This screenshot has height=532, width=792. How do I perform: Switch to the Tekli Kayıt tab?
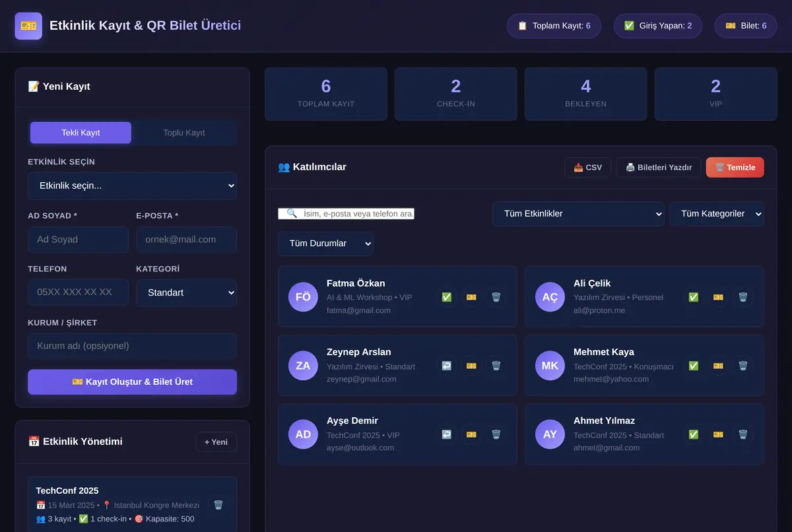(81, 133)
